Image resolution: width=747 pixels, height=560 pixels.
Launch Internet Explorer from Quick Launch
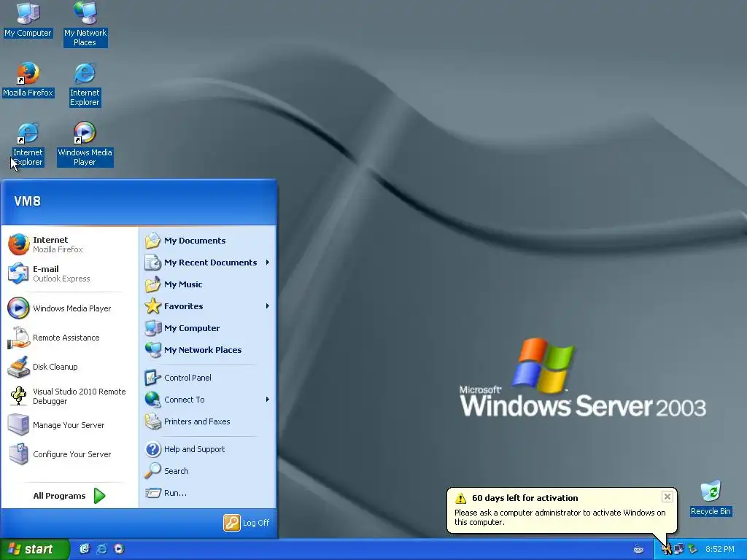click(102, 549)
